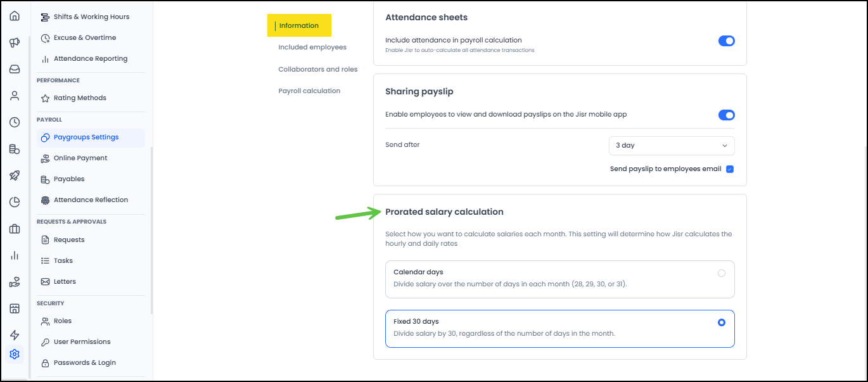Uncheck Send payslip to employees email
This screenshot has height=382, width=868.
coord(729,169)
